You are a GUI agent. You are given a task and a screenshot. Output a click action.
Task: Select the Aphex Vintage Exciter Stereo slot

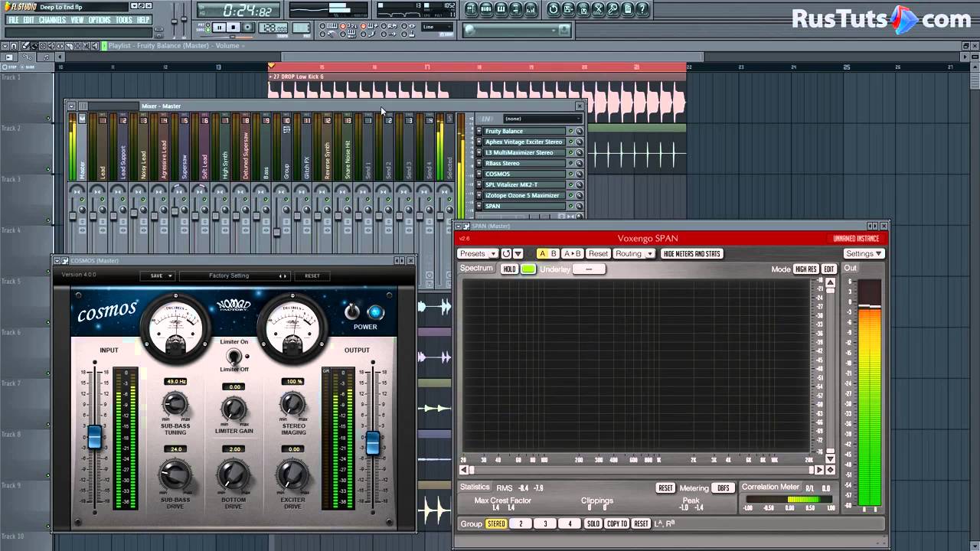pyautogui.click(x=524, y=142)
